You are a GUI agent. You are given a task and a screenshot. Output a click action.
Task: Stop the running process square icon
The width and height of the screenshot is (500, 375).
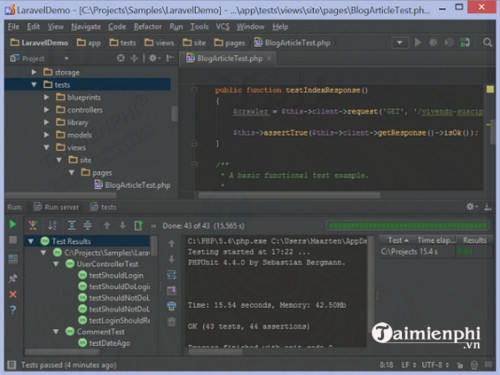13,240
